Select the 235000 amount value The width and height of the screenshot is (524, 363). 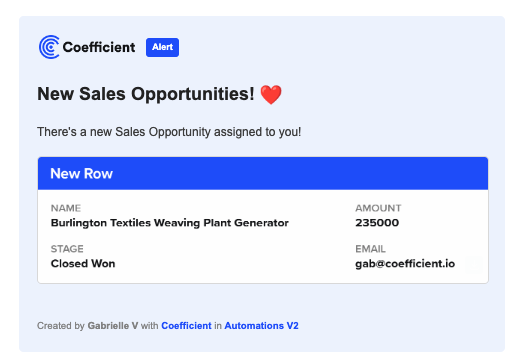click(377, 223)
